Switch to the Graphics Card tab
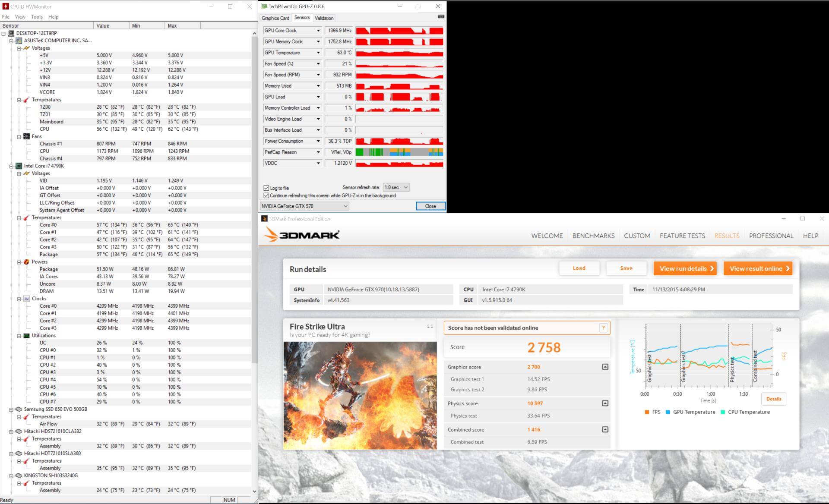 275,18
